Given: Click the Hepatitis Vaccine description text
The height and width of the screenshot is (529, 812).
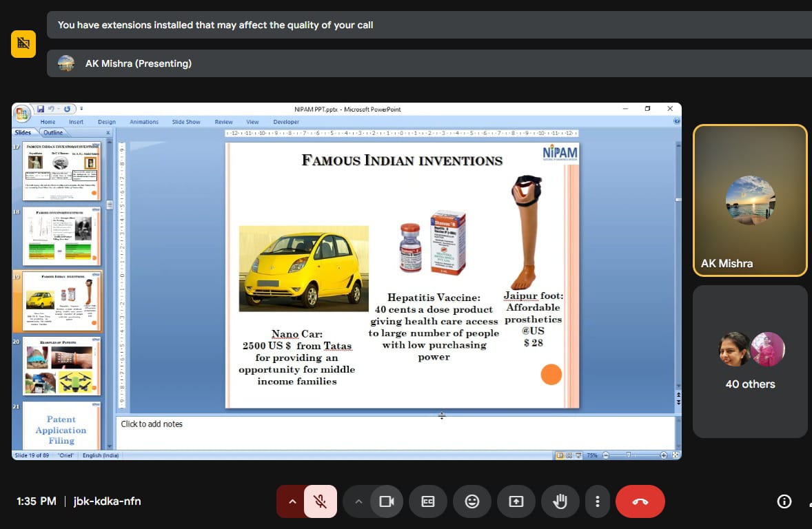Looking at the screenshot, I should pyautogui.click(x=434, y=326).
